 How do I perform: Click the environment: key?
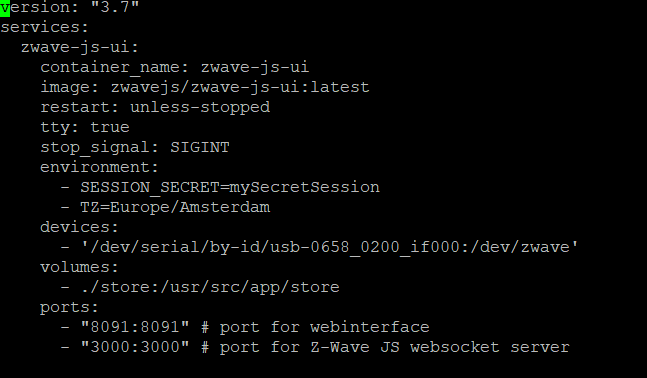[x=99, y=167]
